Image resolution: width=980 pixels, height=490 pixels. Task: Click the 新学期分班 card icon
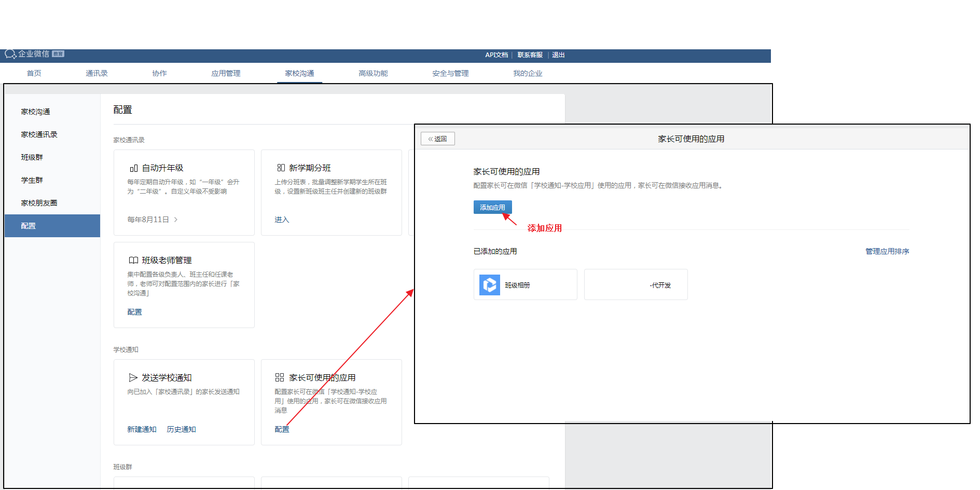tap(281, 168)
